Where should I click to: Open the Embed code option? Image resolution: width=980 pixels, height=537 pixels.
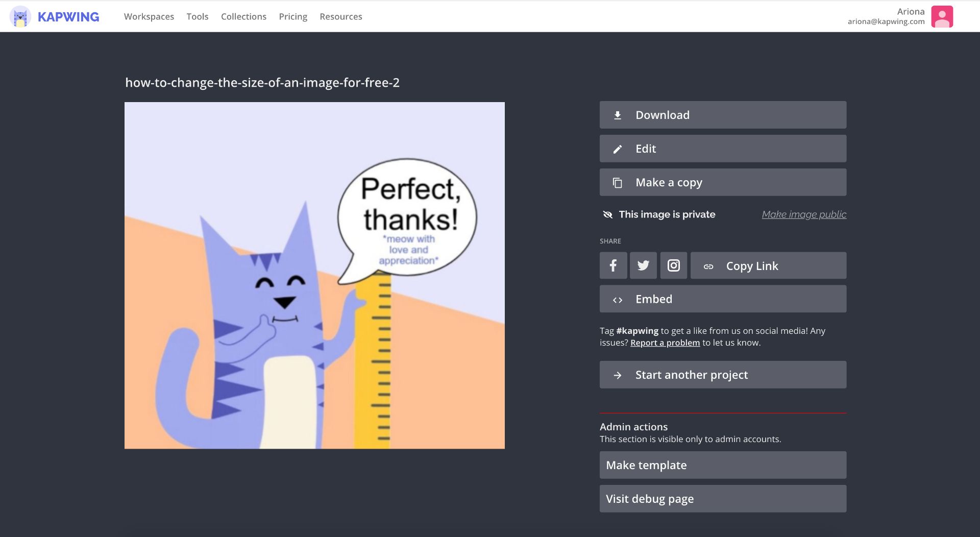pyautogui.click(x=723, y=299)
